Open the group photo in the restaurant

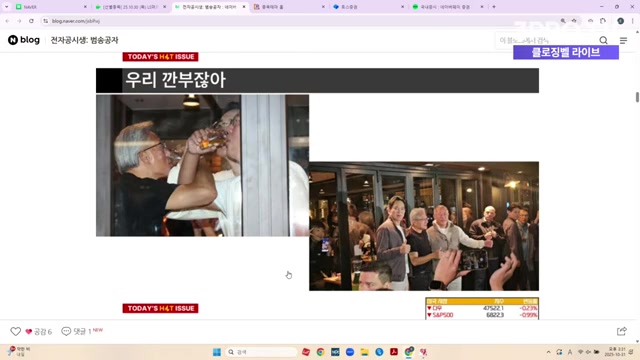pos(424,226)
